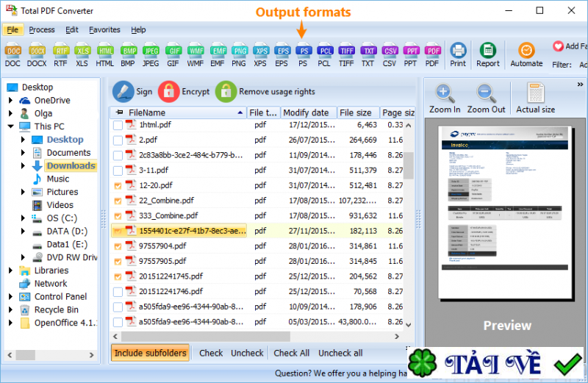This screenshot has height=383, width=588.
Task: Expand the Documents tree node
Action: (23, 153)
